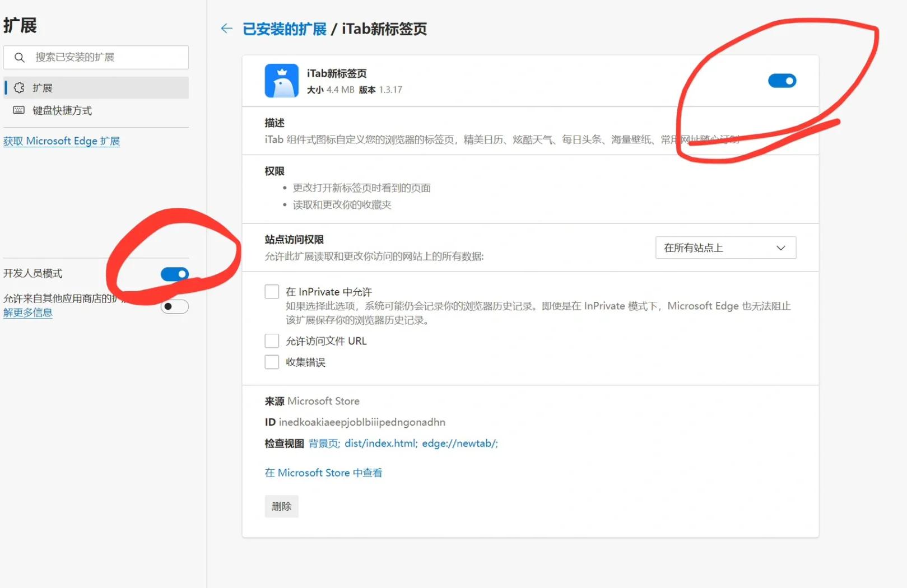Image resolution: width=907 pixels, height=588 pixels.
Task: Open the 在所有站点上 dropdown
Action: point(725,248)
